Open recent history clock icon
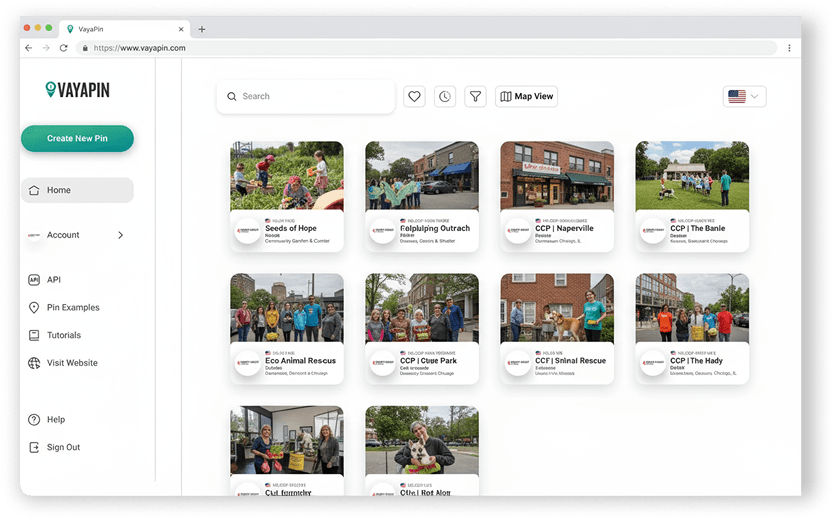Screen dimensions: 835x520 pyautogui.click(x=445, y=96)
